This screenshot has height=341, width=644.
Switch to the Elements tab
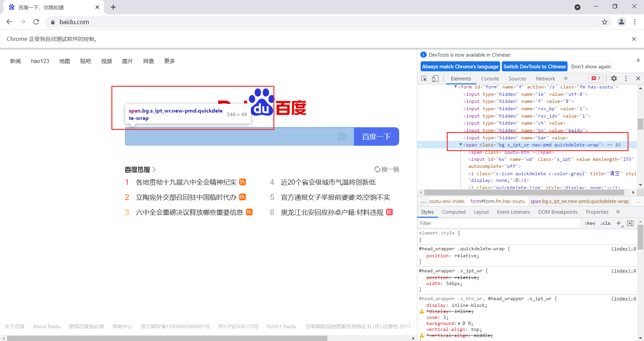tap(461, 78)
